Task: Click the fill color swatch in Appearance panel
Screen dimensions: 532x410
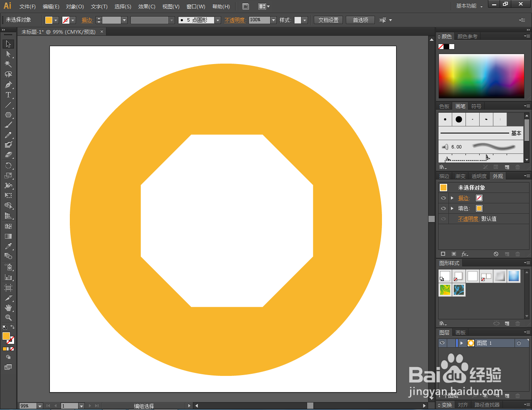Action: coord(479,208)
